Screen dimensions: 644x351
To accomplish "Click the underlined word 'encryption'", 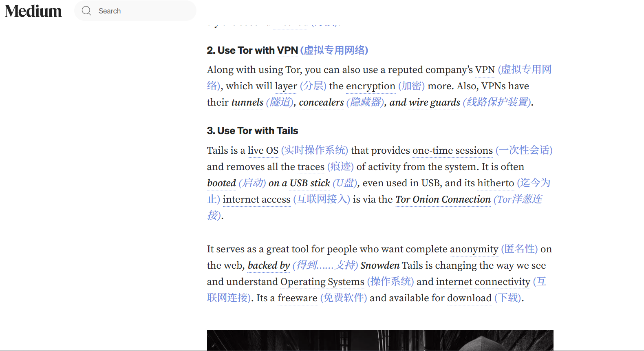I will coord(371,86).
